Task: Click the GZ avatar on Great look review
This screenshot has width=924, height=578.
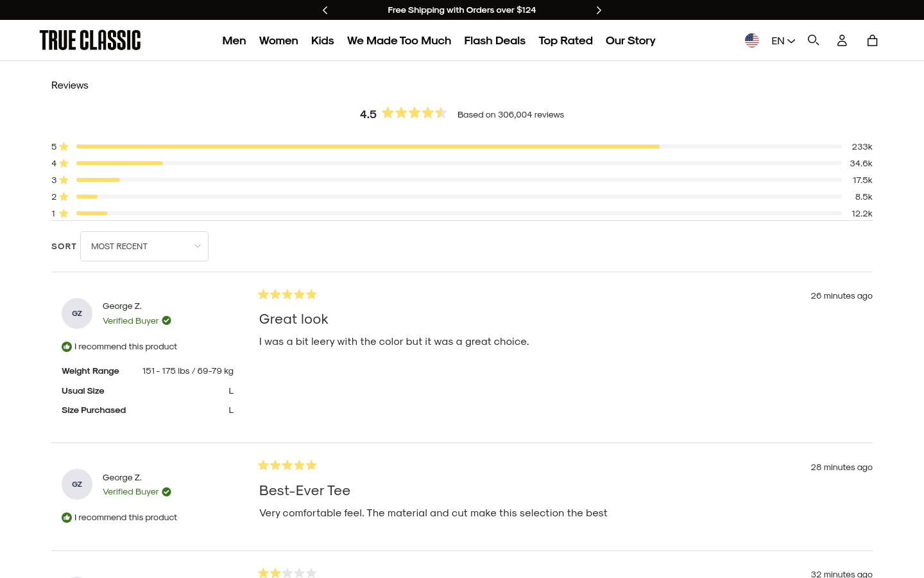Action: (x=77, y=313)
